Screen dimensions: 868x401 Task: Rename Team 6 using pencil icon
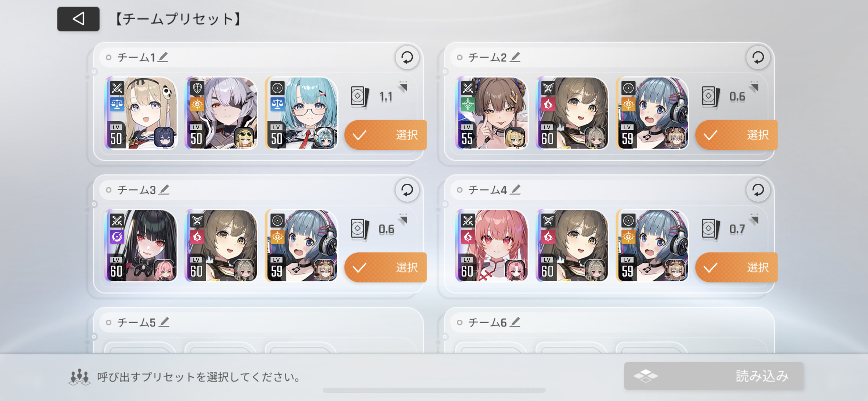pyautogui.click(x=515, y=322)
